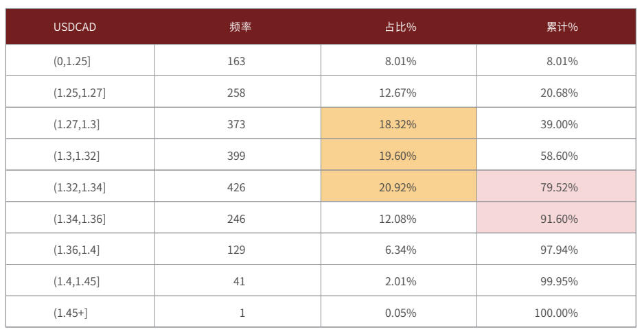The height and width of the screenshot is (334, 644).
Task: Select the orange 20.92% cell
Action: point(399,187)
